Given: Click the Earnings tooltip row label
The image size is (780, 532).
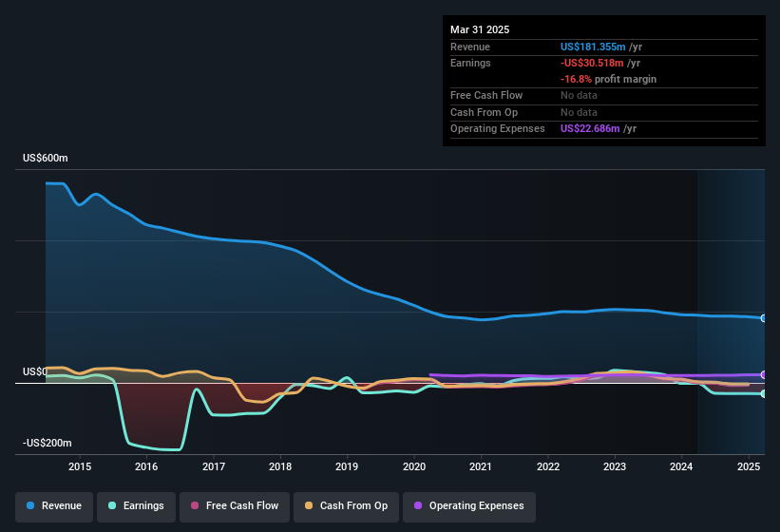Looking at the screenshot, I should click(x=470, y=63).
